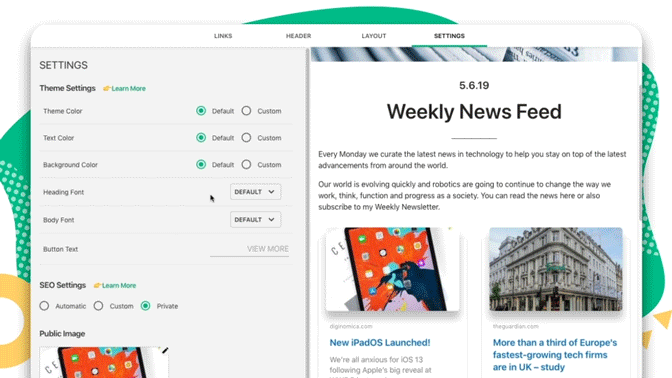This screenshot has width=672, height=378.
Task: Click the diginomica.com source label
Action: click(x=351, y=327)
